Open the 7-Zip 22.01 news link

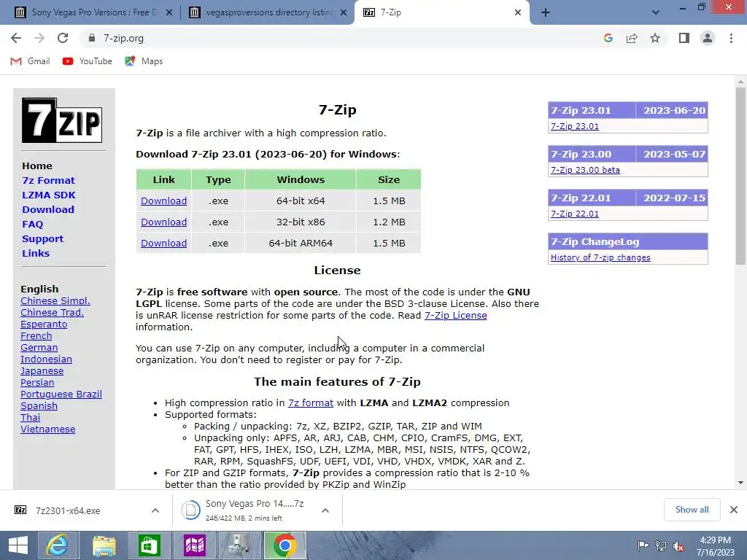575,214
